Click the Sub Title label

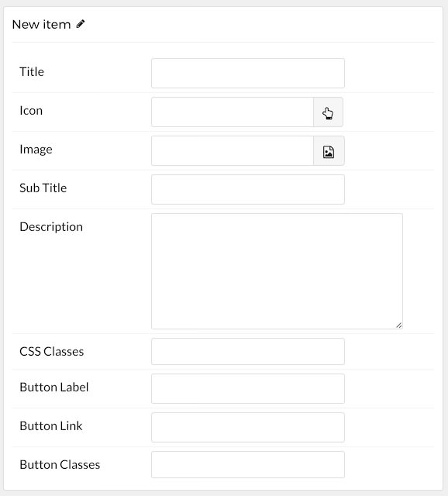[43, 188]
